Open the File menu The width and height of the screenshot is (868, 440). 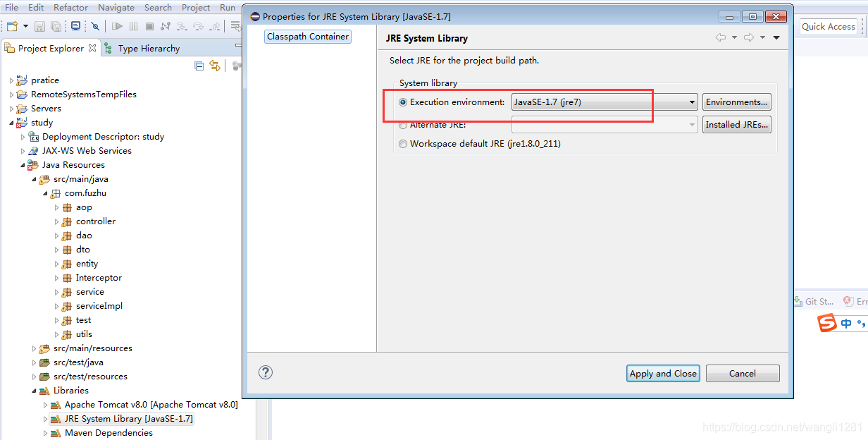[11, 7]
